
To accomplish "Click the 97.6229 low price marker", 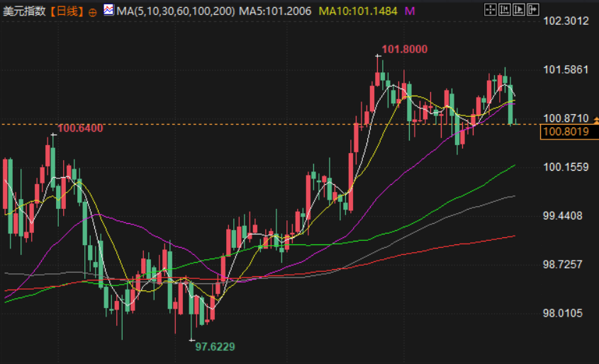I will (x=215, y=347).
